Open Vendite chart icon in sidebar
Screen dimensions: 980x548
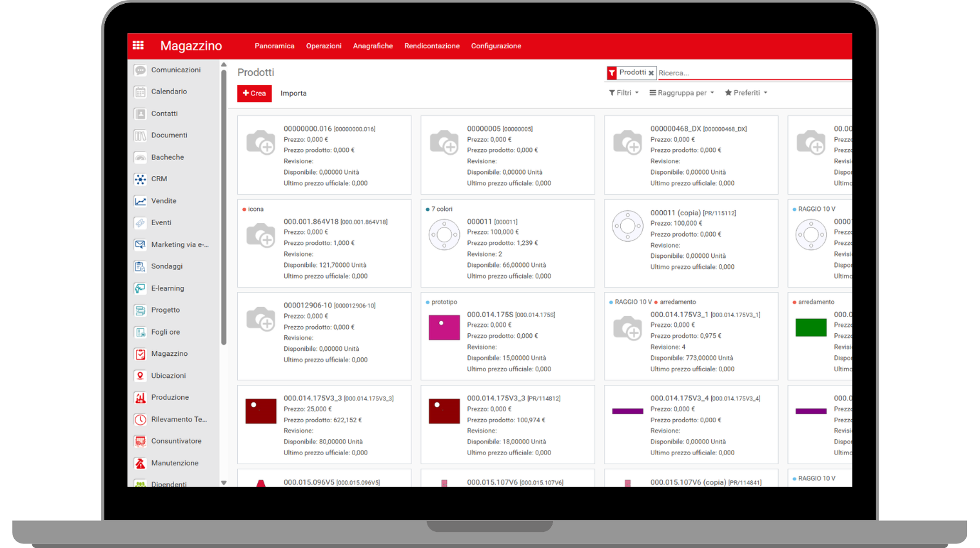point(140,201)
